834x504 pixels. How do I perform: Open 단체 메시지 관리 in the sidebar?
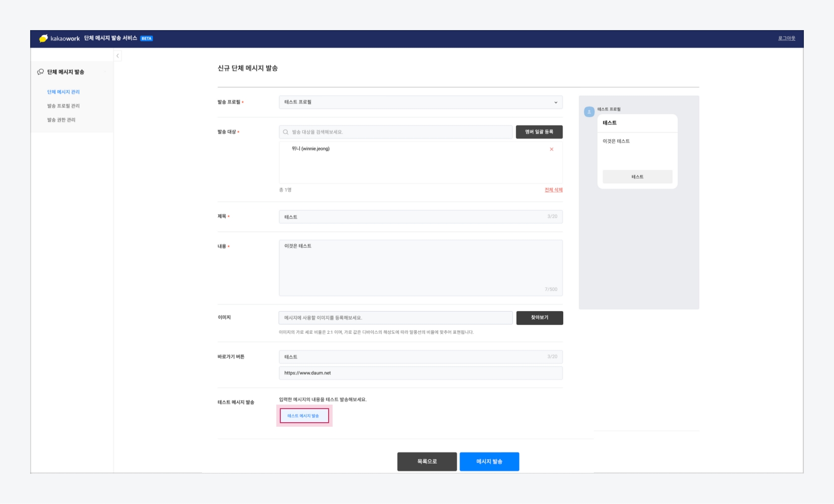pyautogui.click(x=63, y=92)
